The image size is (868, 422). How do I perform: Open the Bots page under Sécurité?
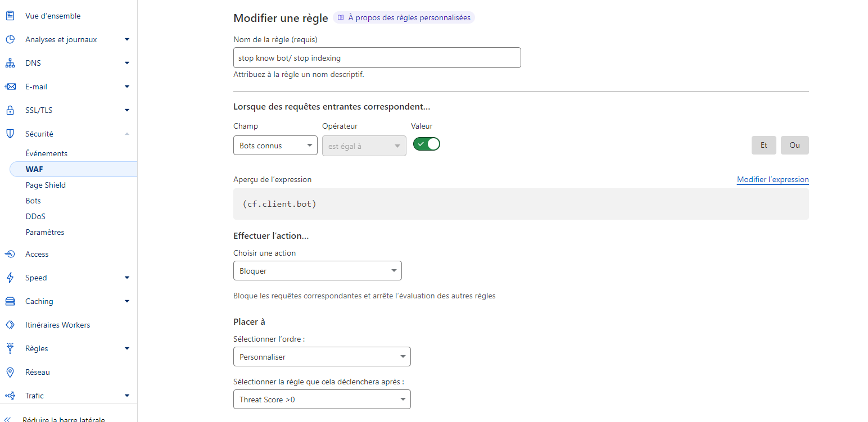[x=33, y=201]
